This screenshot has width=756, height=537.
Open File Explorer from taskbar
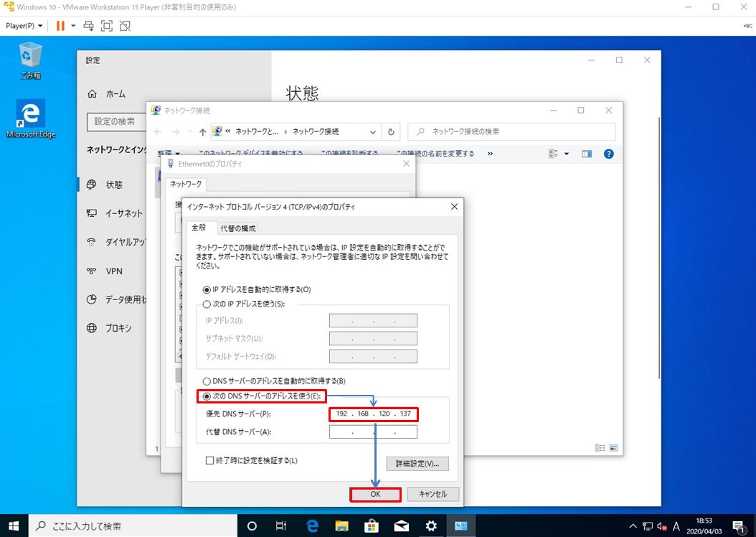tap(342, 526)
